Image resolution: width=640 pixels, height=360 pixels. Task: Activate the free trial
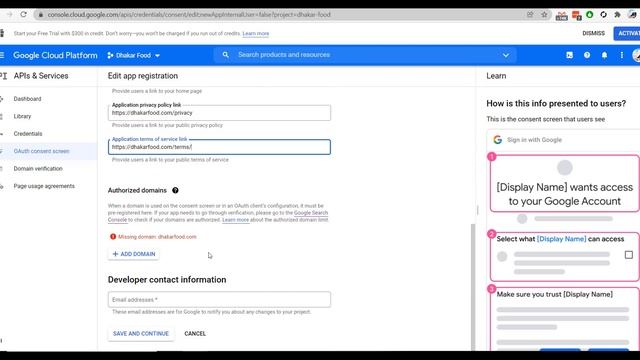pos(627,33)
